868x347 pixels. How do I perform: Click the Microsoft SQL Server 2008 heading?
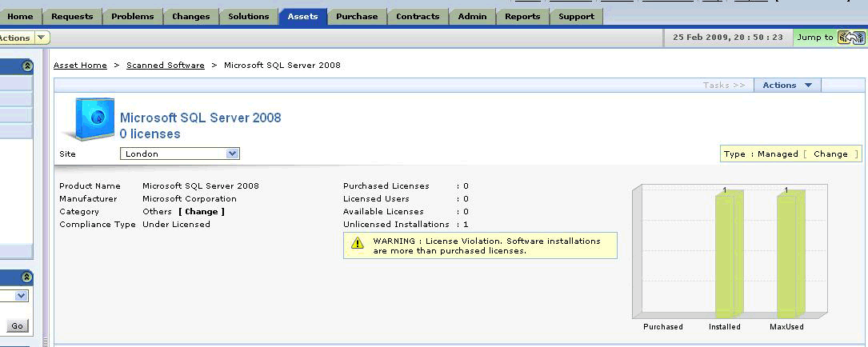pyautogui.click(x=200, y=118)
